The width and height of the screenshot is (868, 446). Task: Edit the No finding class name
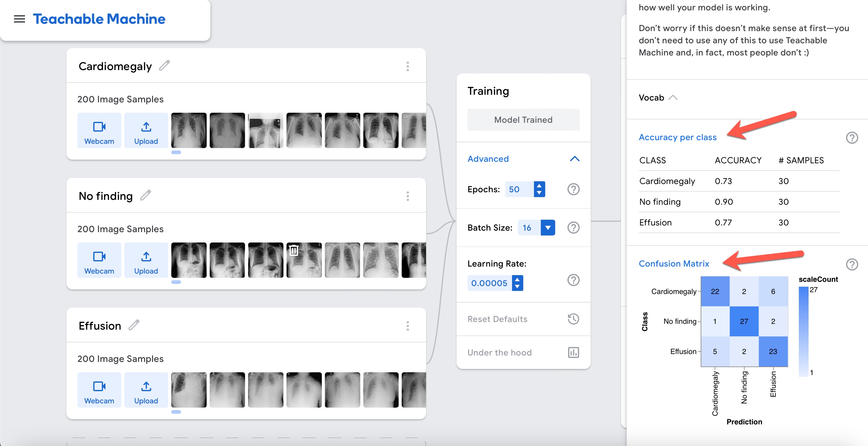click(x=146, y=195)
